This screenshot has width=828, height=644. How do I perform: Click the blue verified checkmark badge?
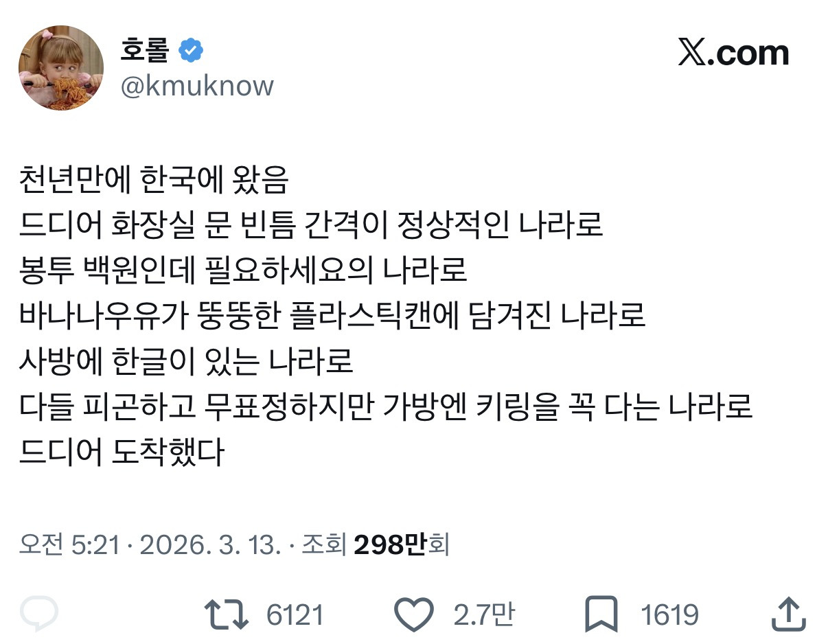191,51
